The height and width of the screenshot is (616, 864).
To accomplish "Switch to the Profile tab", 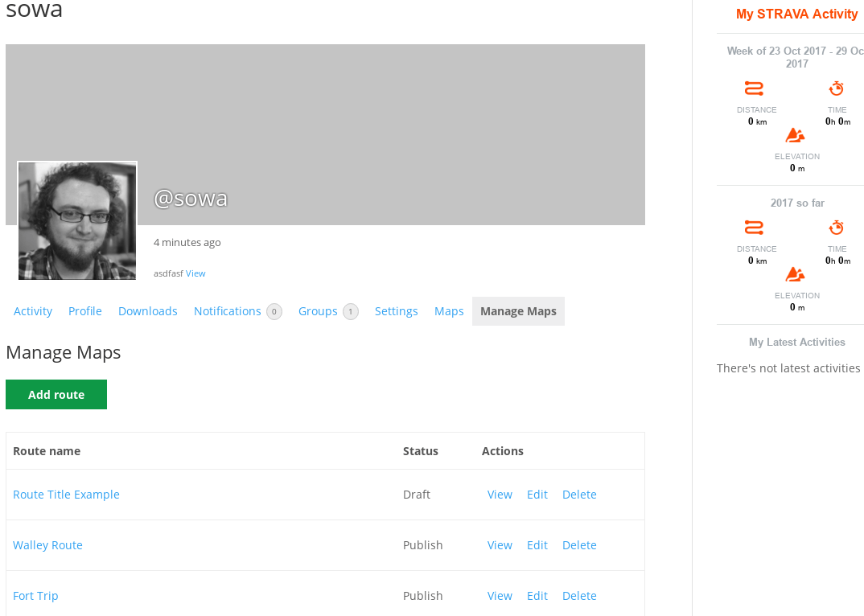I will click(x=85, y=311).
